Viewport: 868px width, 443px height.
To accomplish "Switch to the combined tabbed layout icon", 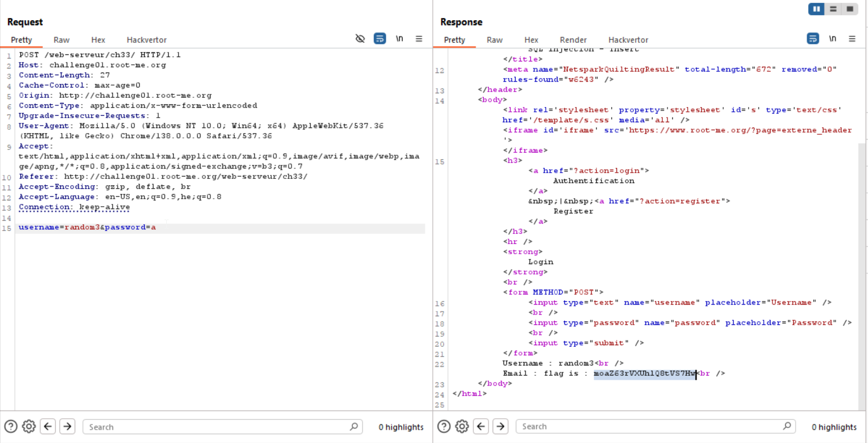I will tap(849, 9).
